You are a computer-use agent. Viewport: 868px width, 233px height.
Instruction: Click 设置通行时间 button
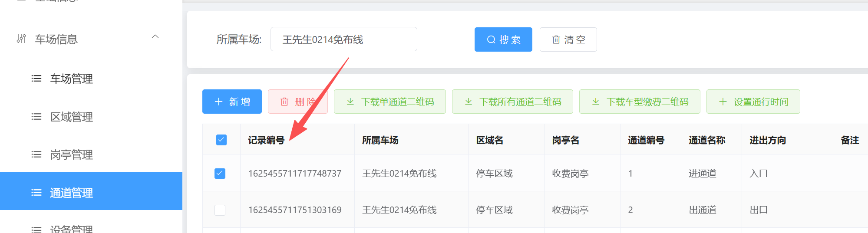[x=753, y=102]
